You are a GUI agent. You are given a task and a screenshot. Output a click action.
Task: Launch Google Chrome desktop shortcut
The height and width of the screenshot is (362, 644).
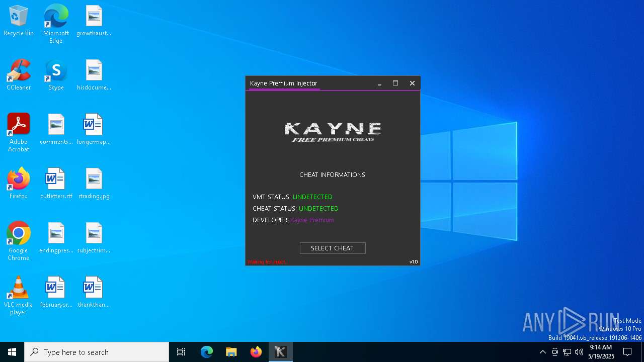(19, 241)
